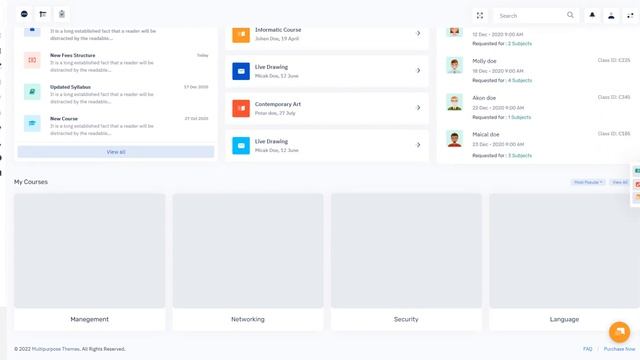Click the Updated Syllabus icon
The width and height of the screenshot is (640, 360).
coord(32,91)
